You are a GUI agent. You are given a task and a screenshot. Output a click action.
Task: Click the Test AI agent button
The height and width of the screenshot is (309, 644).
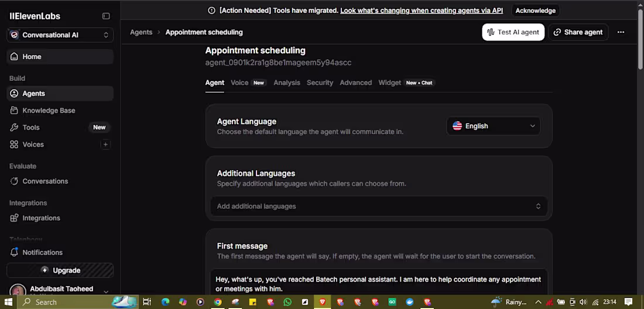click(513, 32)
